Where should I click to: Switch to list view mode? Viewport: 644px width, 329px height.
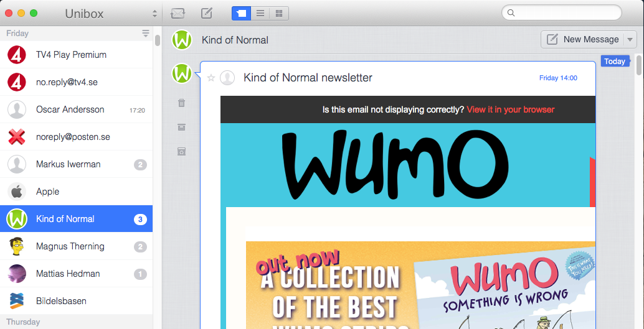pos(260,14)
